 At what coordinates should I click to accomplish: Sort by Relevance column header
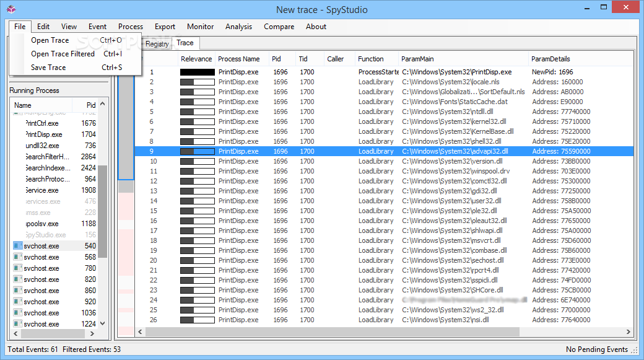pyautogui.click(x=196, y=59)
